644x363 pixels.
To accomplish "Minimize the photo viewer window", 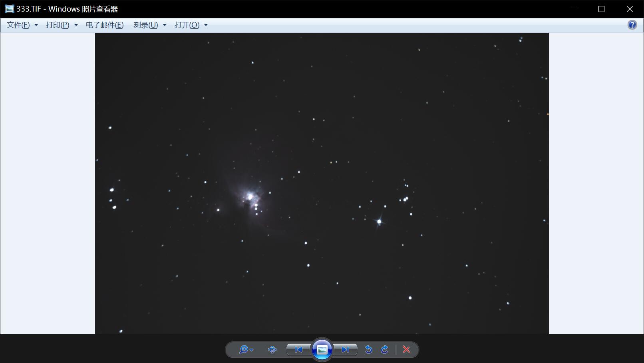I will tap(574, 9).
